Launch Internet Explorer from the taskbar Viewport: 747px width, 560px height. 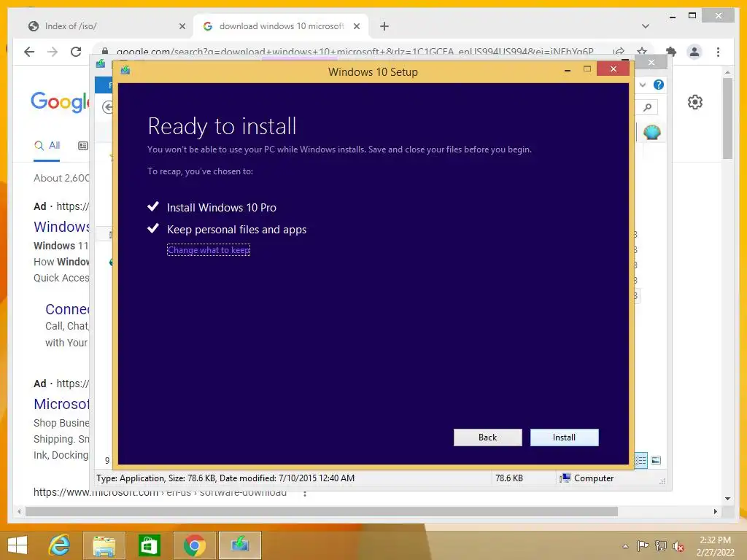tap(60, 545)
